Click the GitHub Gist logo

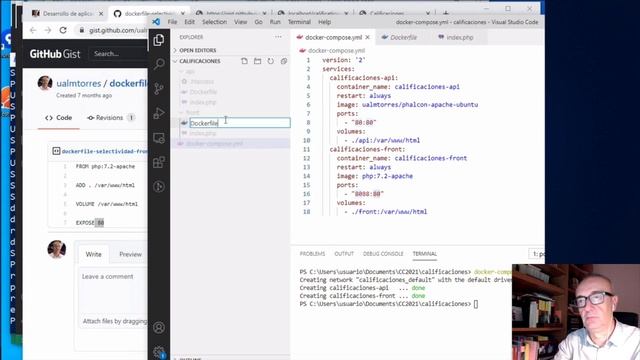[x=55, y=54]
